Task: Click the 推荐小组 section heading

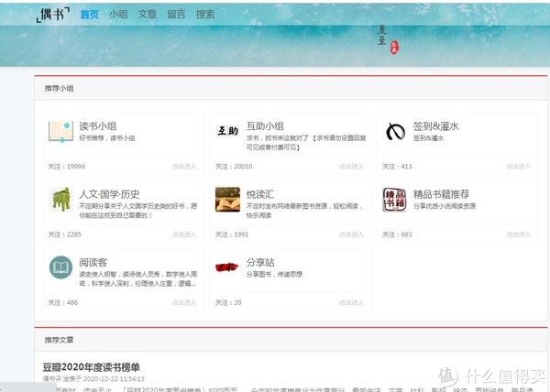Action: [x=59, y=88]
